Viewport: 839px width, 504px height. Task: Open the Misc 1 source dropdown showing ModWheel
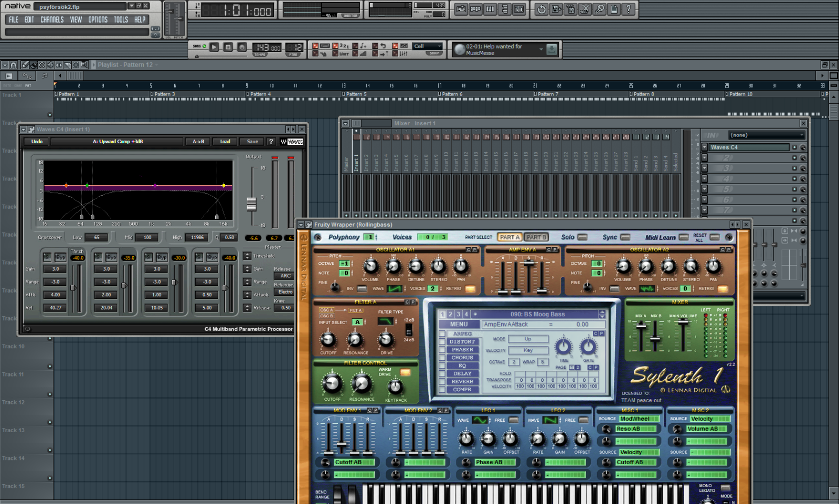pos(638,419)
